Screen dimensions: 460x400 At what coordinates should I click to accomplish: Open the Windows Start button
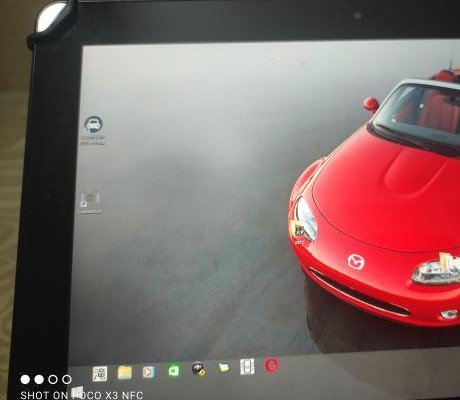tap(77, 392)
